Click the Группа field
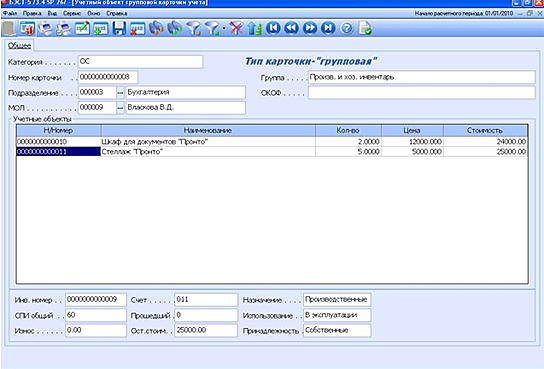 (422, 77)
